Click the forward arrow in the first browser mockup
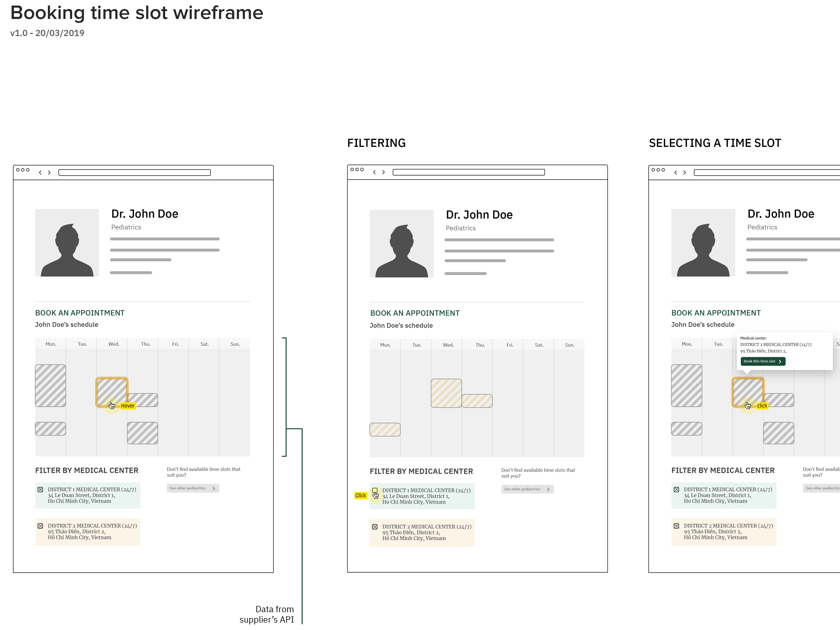This screenshot has height=630, width=840. click(49, 172)
